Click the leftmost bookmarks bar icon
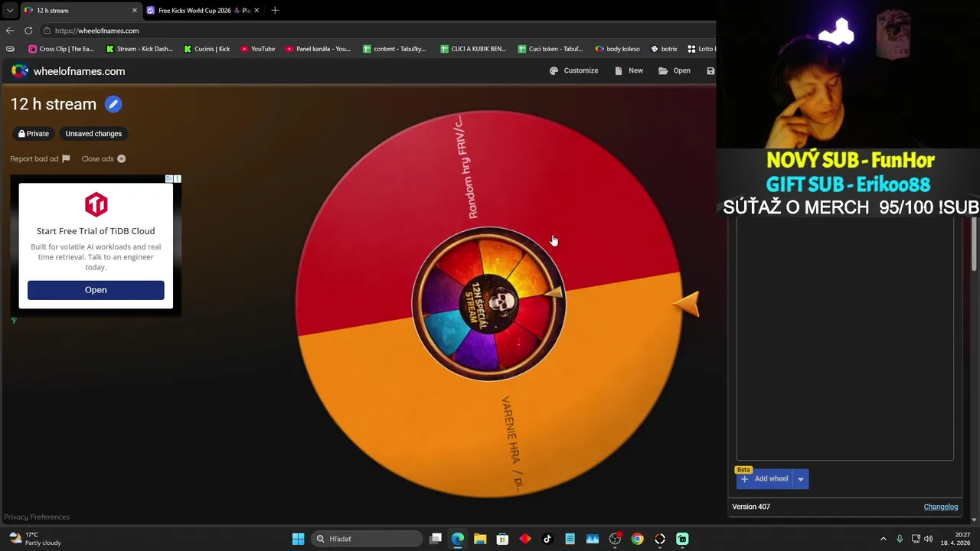The width and height of the screenshot is (980, 551). pyautogui.click(x=10, y=49)
